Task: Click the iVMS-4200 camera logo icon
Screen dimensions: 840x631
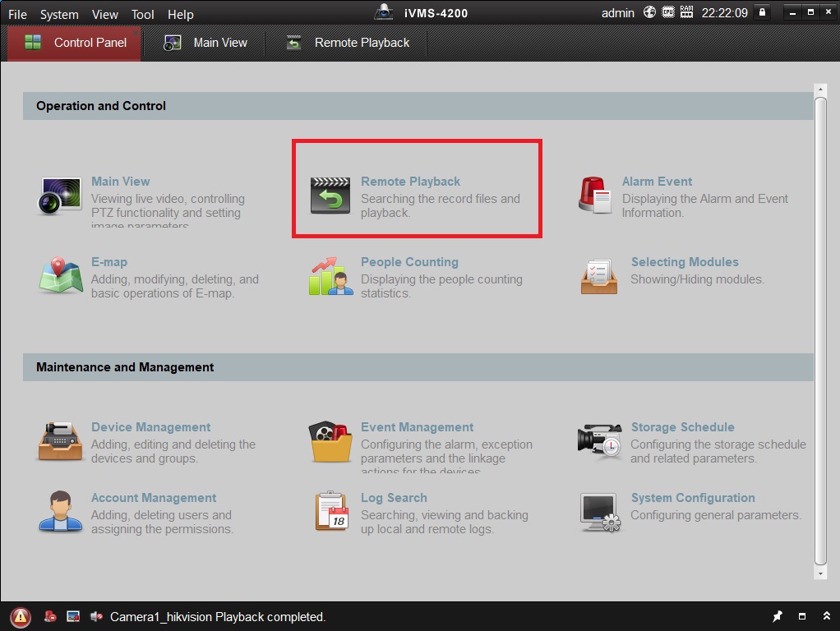Action: pyautogui.click(x=384, y=12)
